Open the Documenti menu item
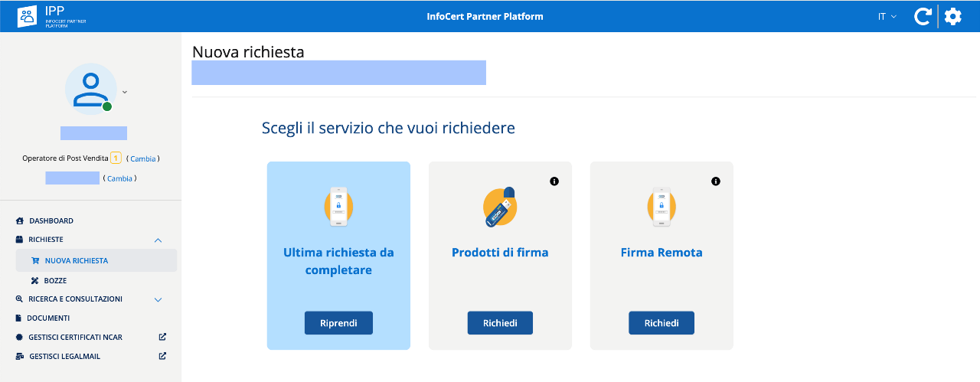Viewport: 980px width, 382px height. point(48,318)
